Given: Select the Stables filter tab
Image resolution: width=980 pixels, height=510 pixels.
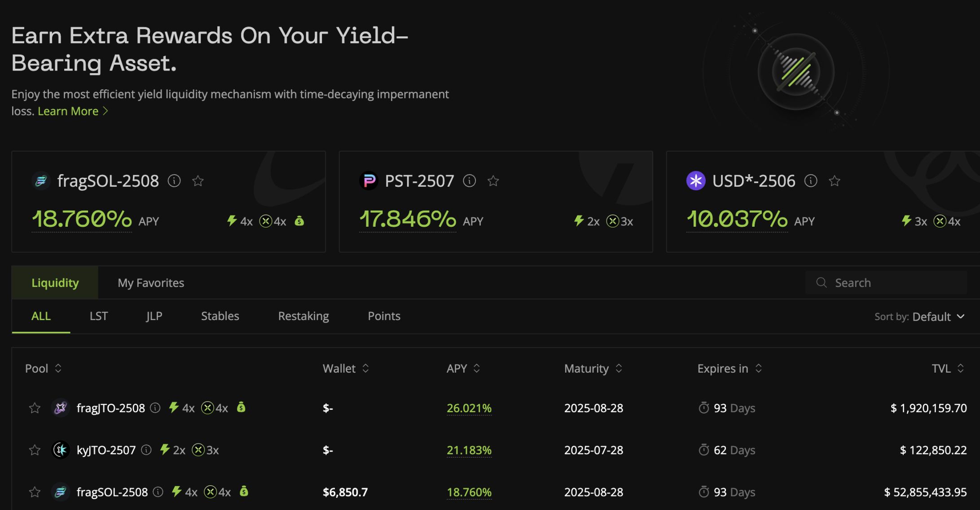Looking at the screenshot, I should click(x=220, y=316).
